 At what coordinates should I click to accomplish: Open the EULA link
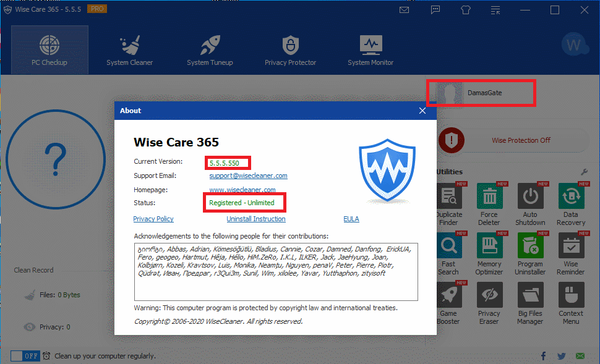[x=351, y=219]
